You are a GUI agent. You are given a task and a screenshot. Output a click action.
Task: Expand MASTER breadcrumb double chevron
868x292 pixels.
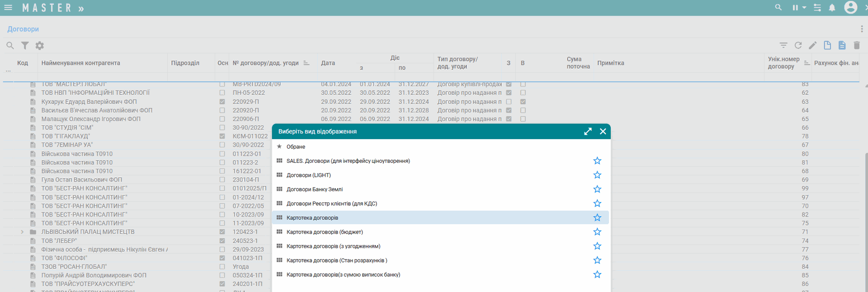pyautogui.click(x=81, y=9)
